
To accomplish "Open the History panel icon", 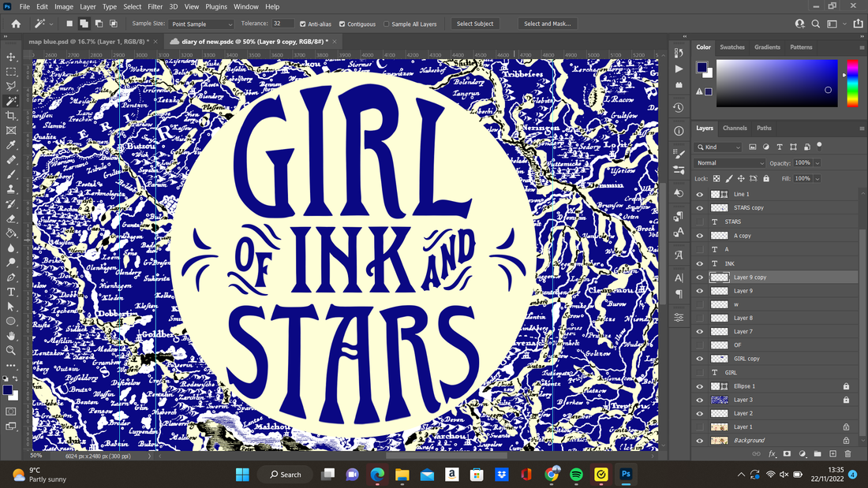I will [x=679, y=108].
